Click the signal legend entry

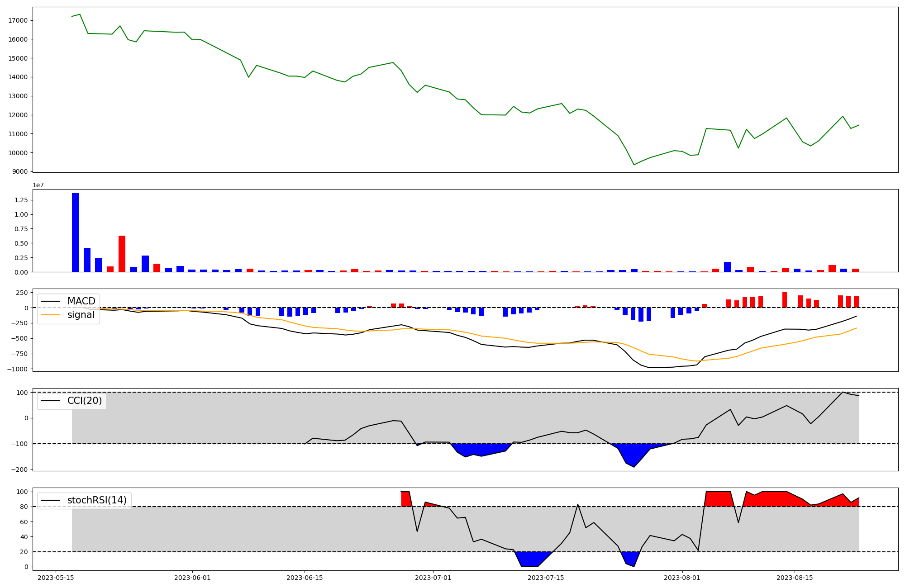tap(81, 315)
